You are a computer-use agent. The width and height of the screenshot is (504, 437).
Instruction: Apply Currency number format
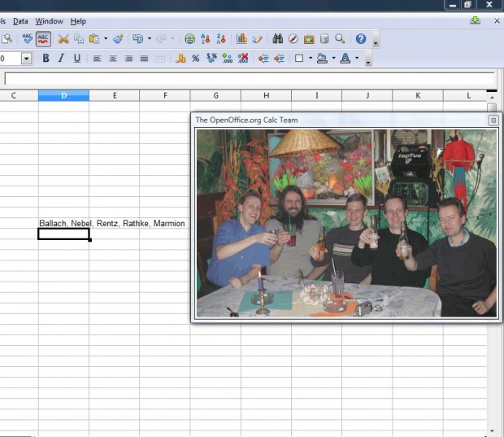tap(180, 59)
